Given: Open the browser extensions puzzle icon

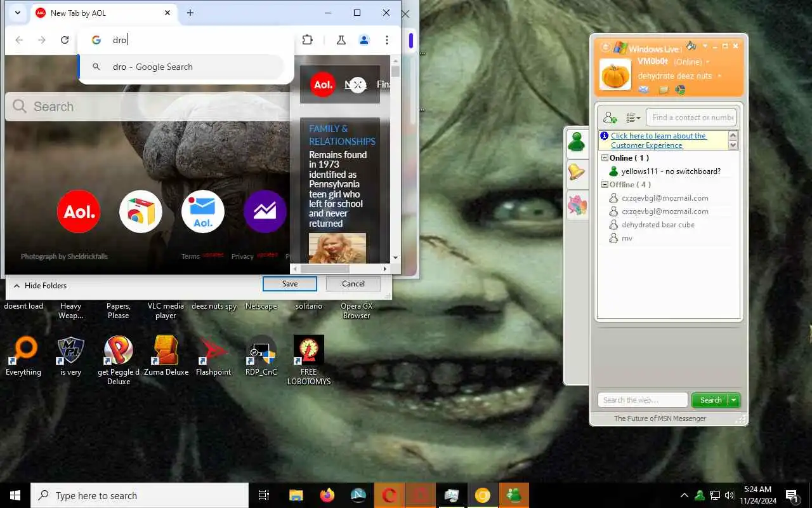Looking at the screenshot, I should [308, 40].
